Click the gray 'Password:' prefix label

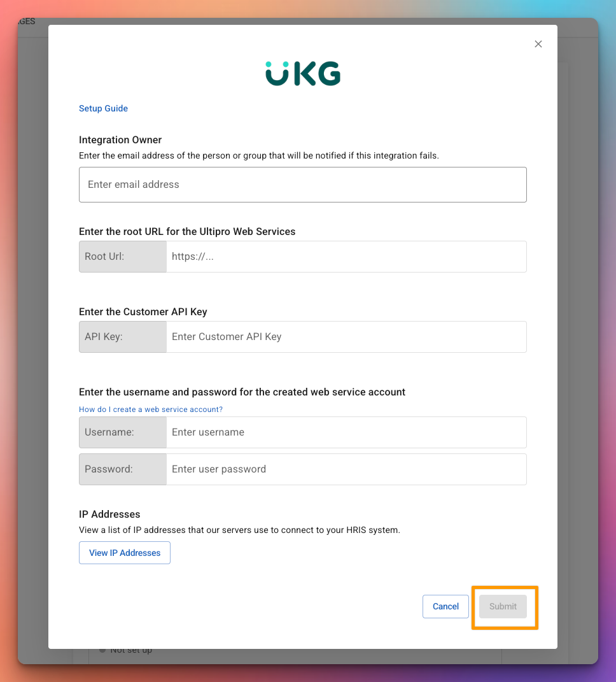[123, 469]
